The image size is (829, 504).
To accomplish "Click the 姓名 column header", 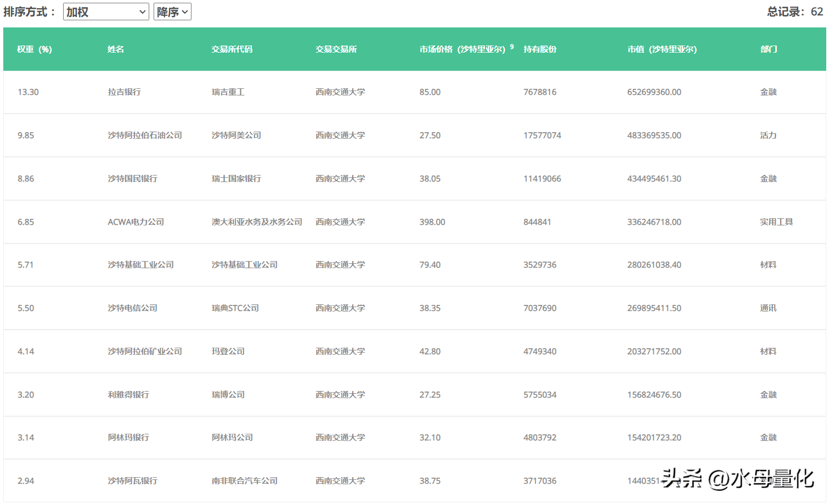I will (x=116, y=49).
